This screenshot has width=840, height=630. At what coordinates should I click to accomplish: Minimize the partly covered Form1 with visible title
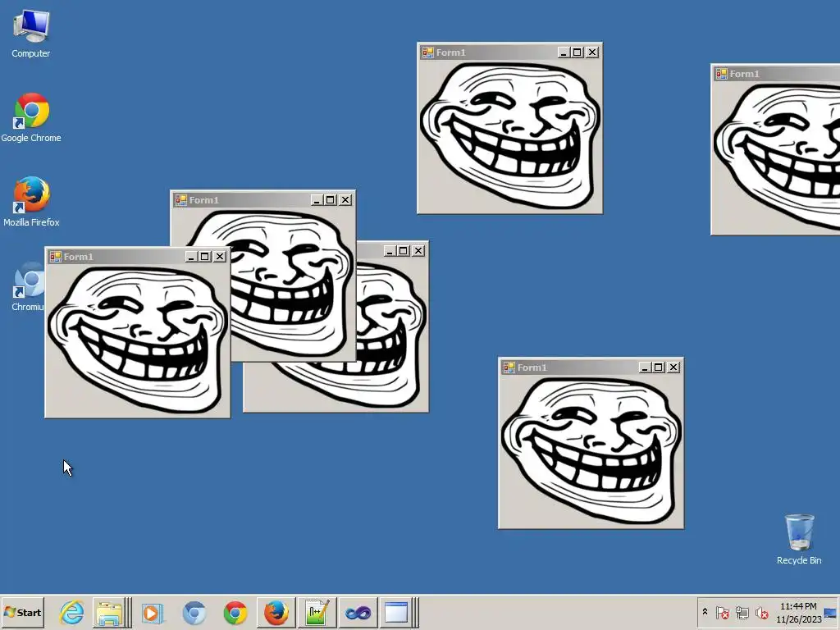tap(317, 200)
